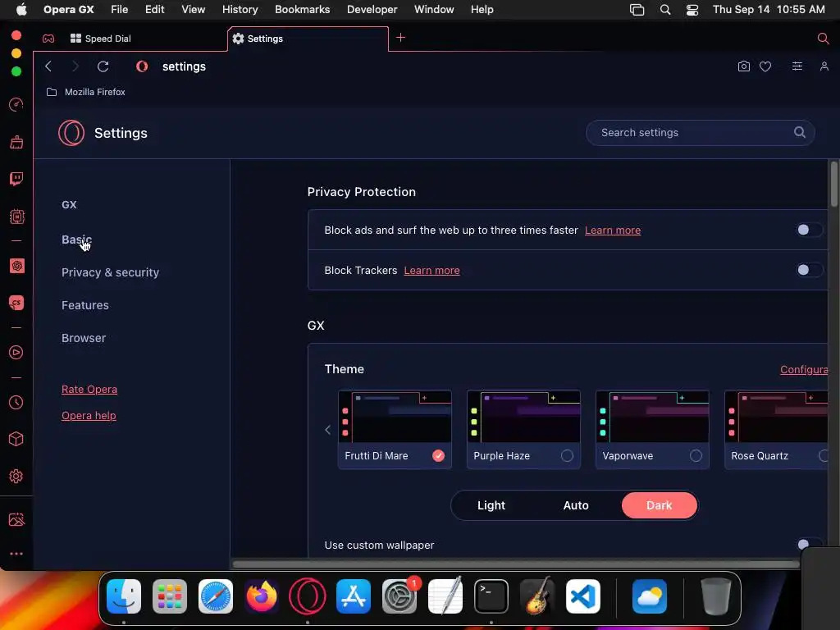Open macOS Control Center in menu bar
840x630 pixels.
click(692, 10)
